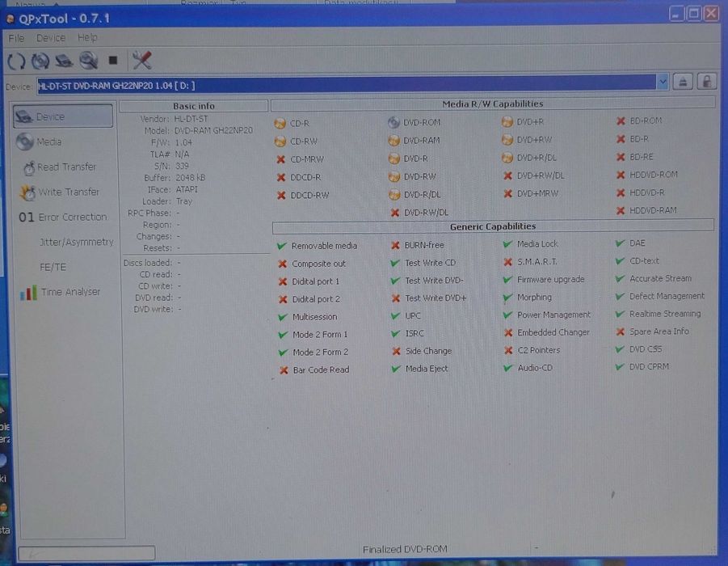Click the DVD+R/DL disc icon

point(507,158)
